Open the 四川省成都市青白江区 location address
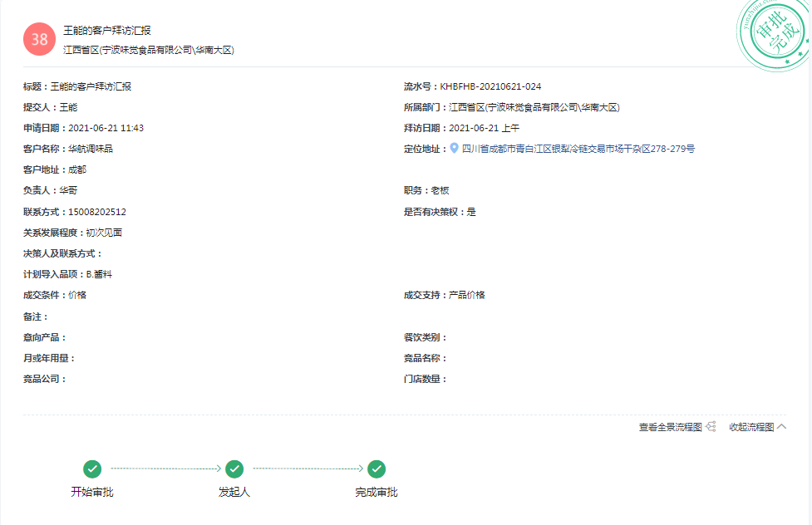Viewport: 812px width, 525px height. coord(578,149)
